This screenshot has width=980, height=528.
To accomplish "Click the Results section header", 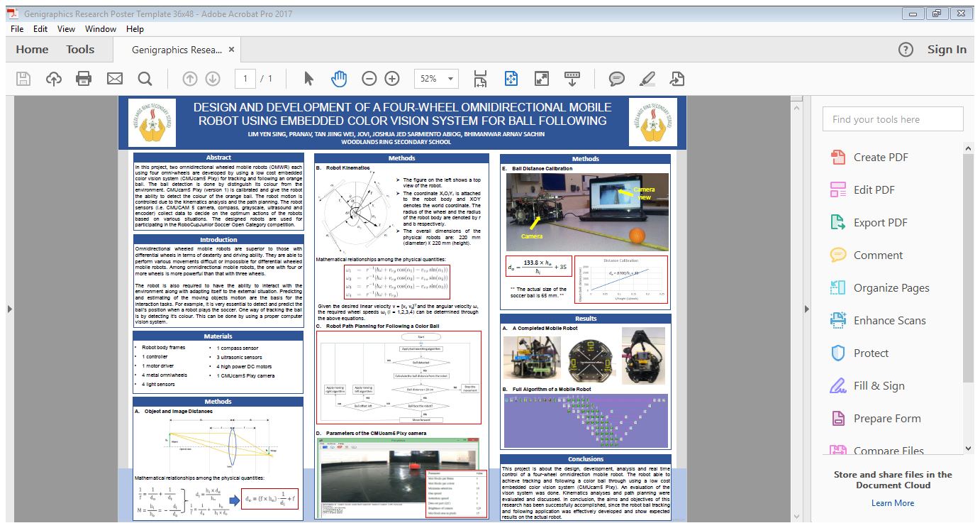I will pos(586,319).
